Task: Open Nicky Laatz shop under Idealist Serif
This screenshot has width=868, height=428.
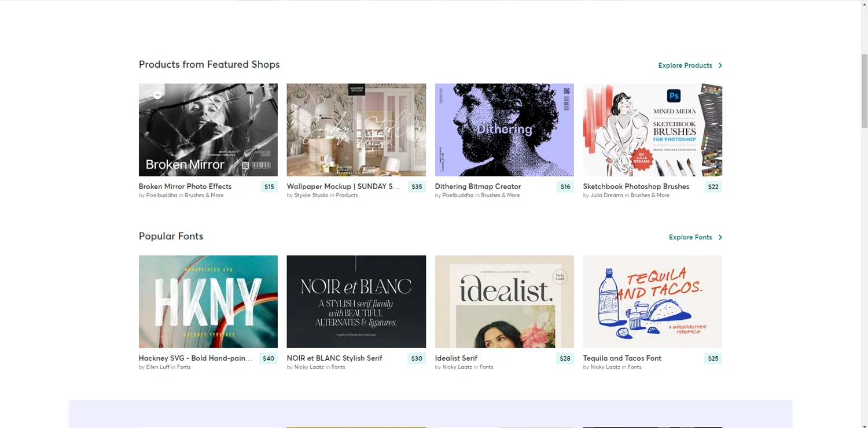Action: 457,367
